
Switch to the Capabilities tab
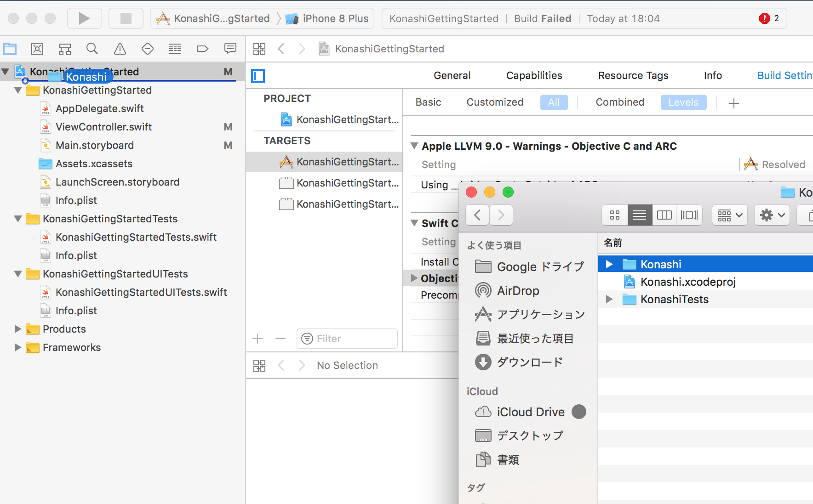tap(534, 76)
